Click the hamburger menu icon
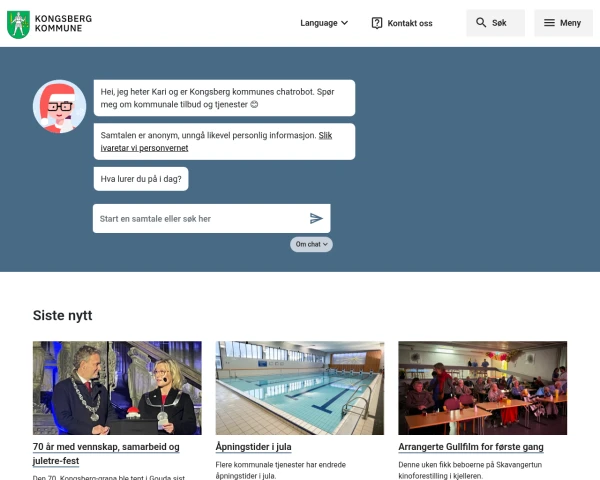The image size is (600, 480). point(549,23)
